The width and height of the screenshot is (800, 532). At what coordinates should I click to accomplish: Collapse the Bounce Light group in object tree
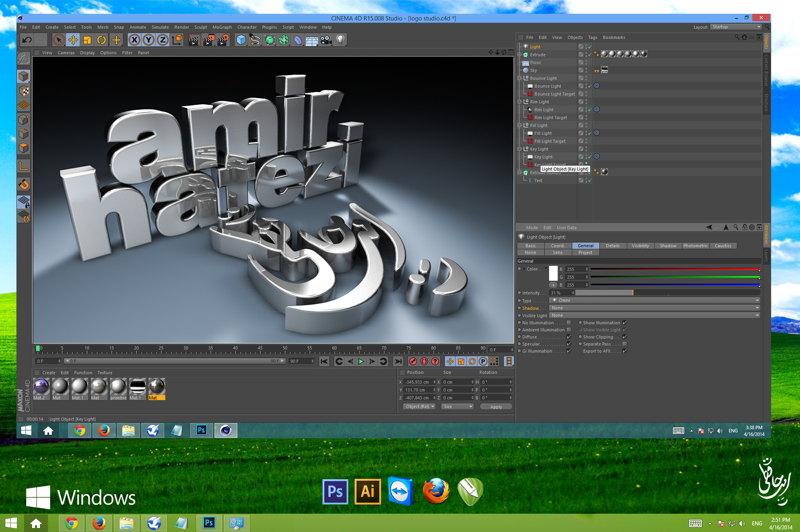519,78
